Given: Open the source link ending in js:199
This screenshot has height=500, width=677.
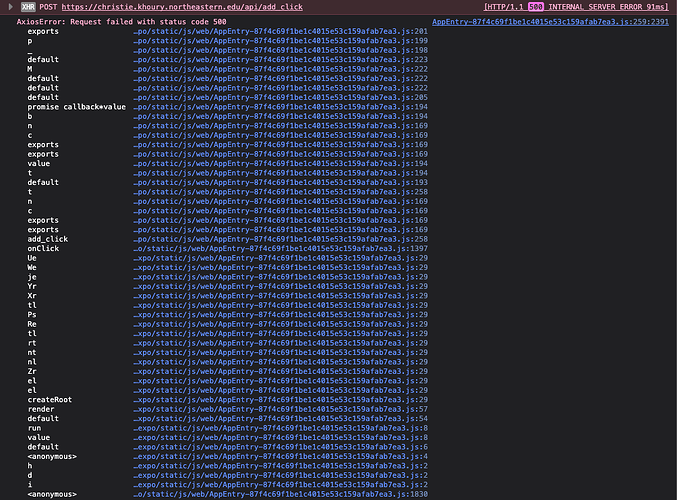Looking at the screenshot, I should click(x=281, y=41).
